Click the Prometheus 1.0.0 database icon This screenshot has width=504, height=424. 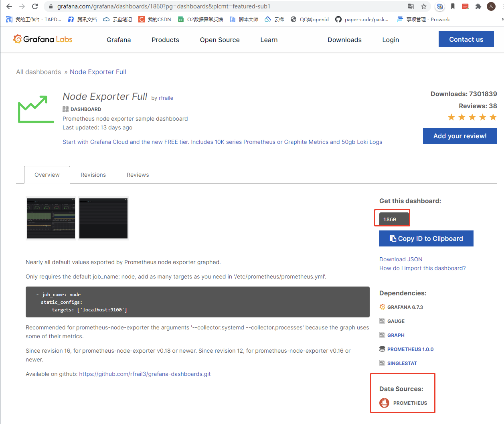tap(382, 349)
